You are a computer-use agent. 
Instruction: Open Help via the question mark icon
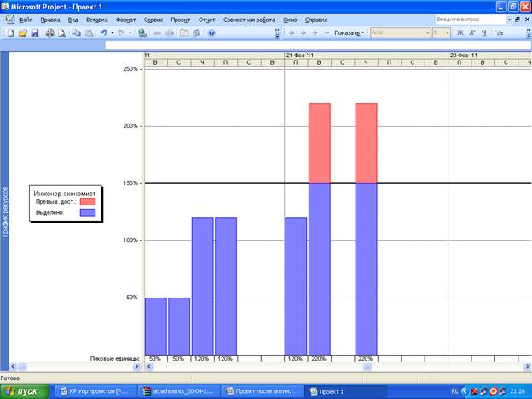coord(211,32)
